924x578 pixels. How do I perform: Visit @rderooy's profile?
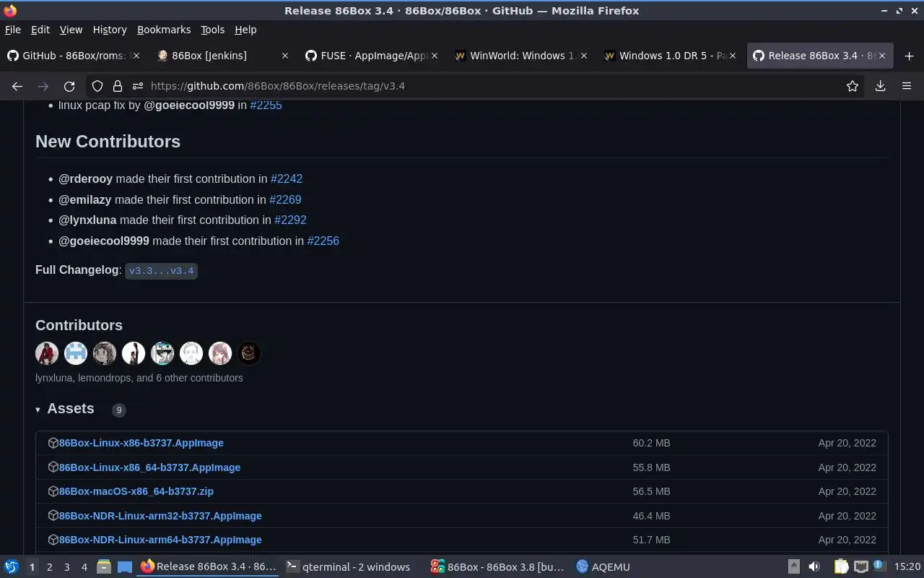pyautogui.click(x=86, y=178)
